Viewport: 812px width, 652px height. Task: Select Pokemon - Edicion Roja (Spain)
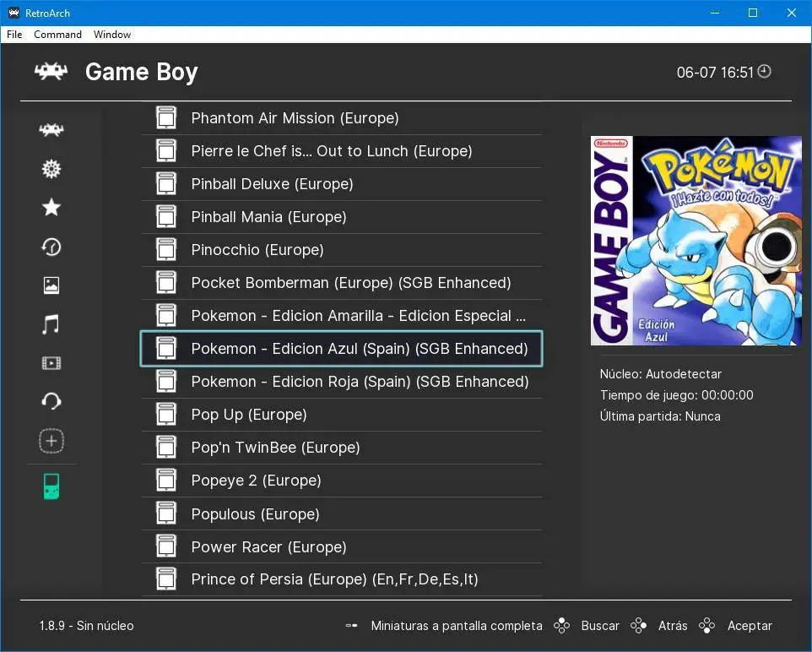click(342, 382)
